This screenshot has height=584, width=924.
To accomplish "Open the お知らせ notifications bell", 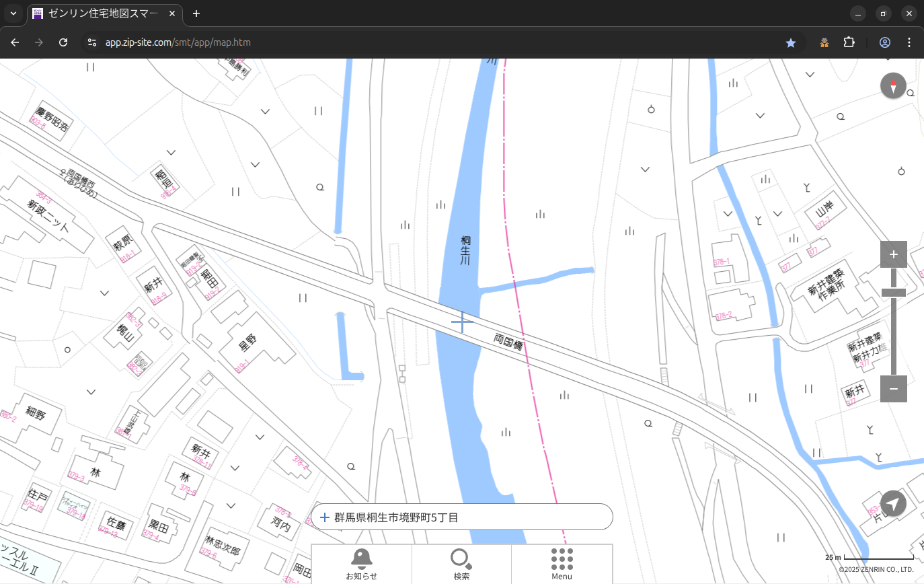I will coord(361,564).
